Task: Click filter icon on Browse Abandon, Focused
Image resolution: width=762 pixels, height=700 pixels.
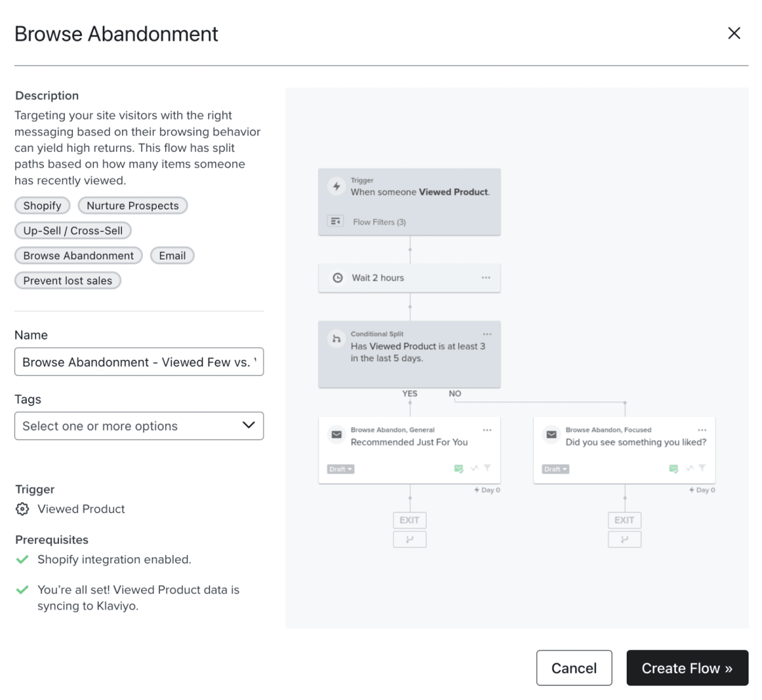Action: coord(702,468)
